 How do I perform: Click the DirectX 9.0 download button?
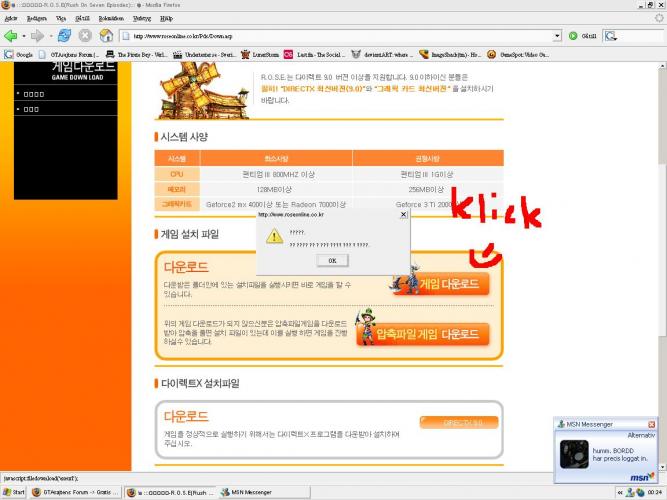tap(459, 422)
